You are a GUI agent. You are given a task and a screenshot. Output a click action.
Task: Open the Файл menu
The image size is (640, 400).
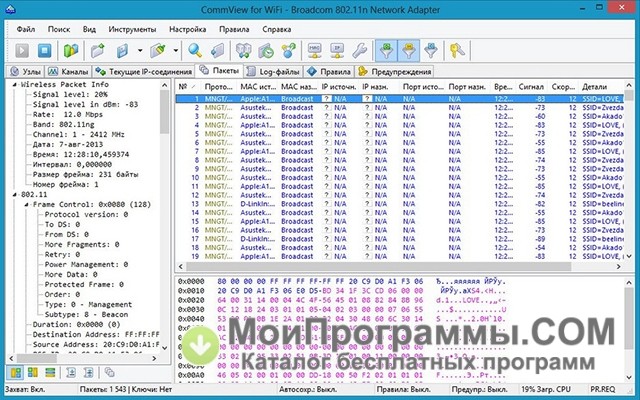[x=26, y=29]
